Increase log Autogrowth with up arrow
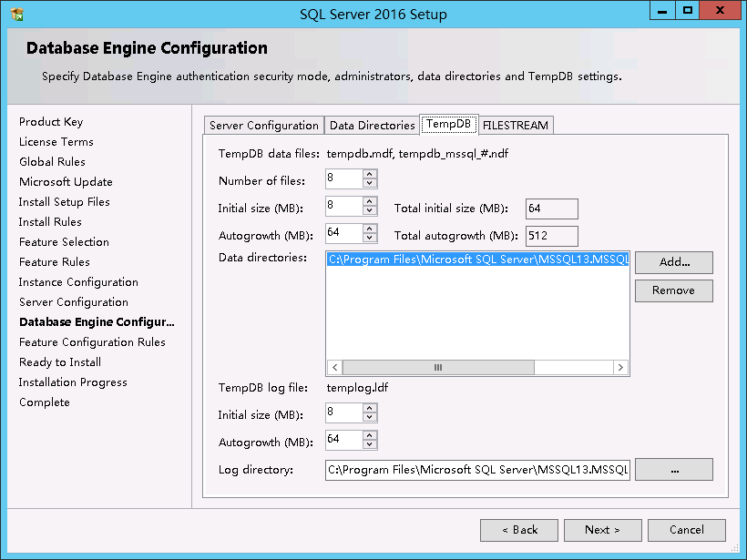The height and width of the screenshot is (560, 747). point(370,435)
